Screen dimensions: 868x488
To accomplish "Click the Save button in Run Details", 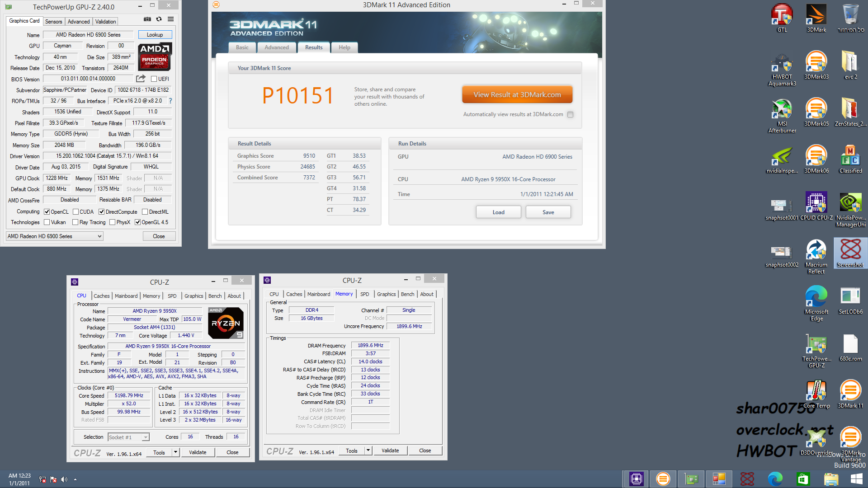I will click(x=548, y=212).
